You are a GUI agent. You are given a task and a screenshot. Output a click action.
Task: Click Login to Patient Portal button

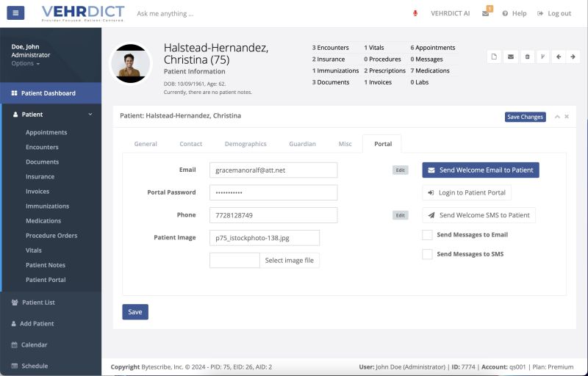click(467, 193)
